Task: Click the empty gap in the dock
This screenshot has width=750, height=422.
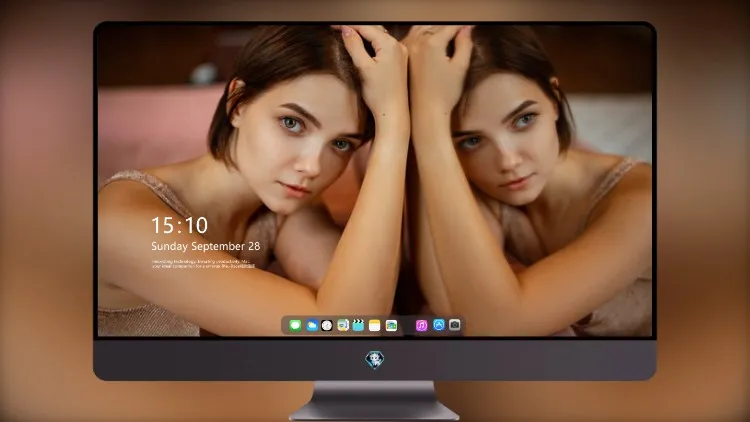Action: pos(407,326)
